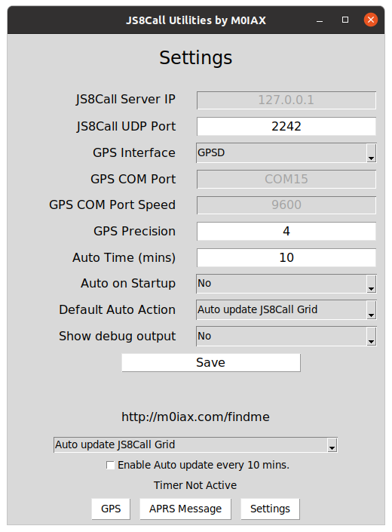Minimize the JS8Call Utilities window

point(320,21)
